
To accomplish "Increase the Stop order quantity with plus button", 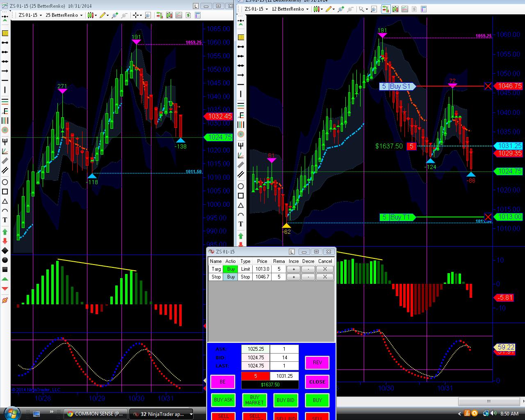I will (294, 277).
